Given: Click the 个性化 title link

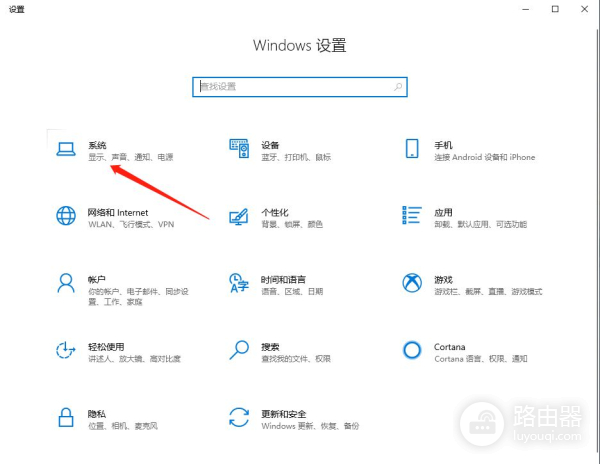Looking at the screenshot, I should [275, 213].
